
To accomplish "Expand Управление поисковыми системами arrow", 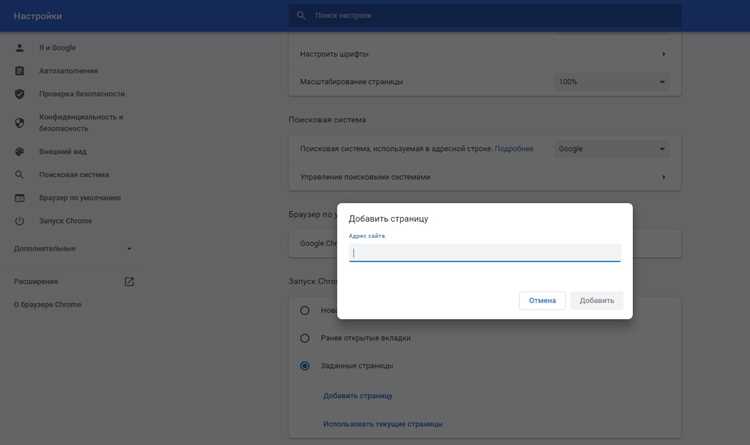I will 663,177.
